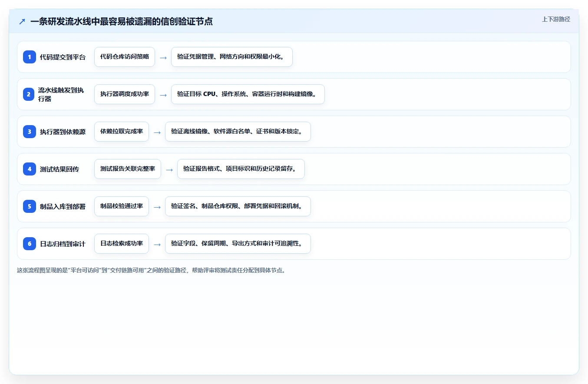
Task: Click the 验证字段、保留周期 description box
Action: pos(238,244)
